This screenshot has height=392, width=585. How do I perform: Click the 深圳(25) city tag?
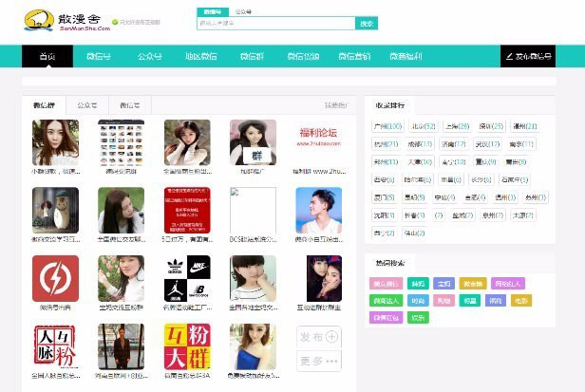point(491,126)
